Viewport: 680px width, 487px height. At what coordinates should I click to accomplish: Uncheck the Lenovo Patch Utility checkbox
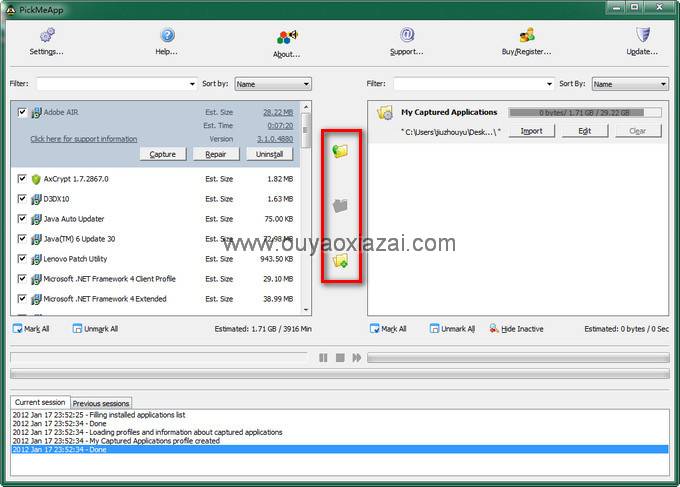[22, 258]
